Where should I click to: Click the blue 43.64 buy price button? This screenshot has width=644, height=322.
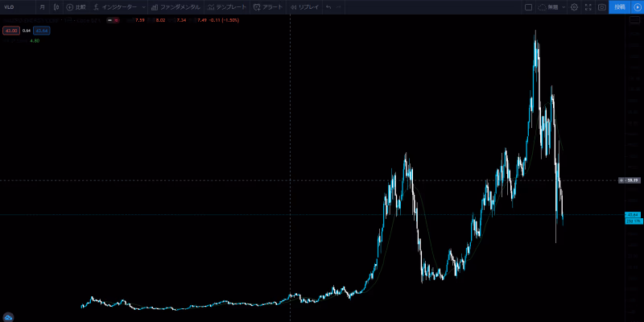point(42,30)
